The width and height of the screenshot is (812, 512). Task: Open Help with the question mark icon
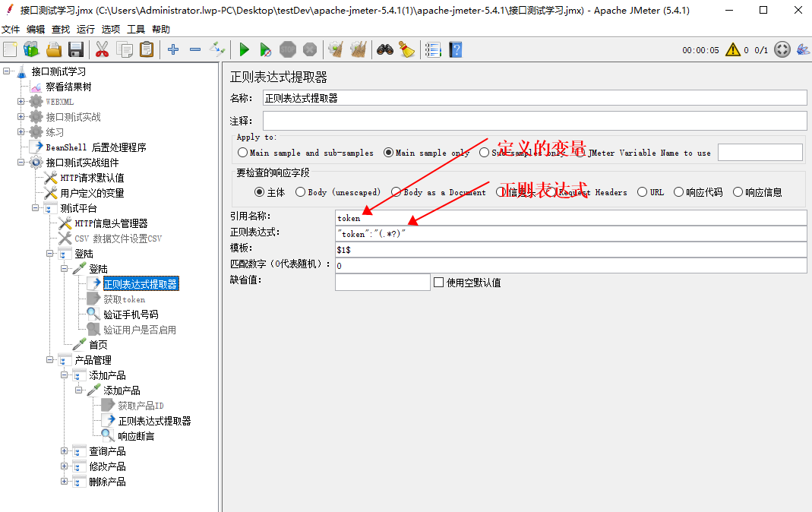[x=456, y=49]
